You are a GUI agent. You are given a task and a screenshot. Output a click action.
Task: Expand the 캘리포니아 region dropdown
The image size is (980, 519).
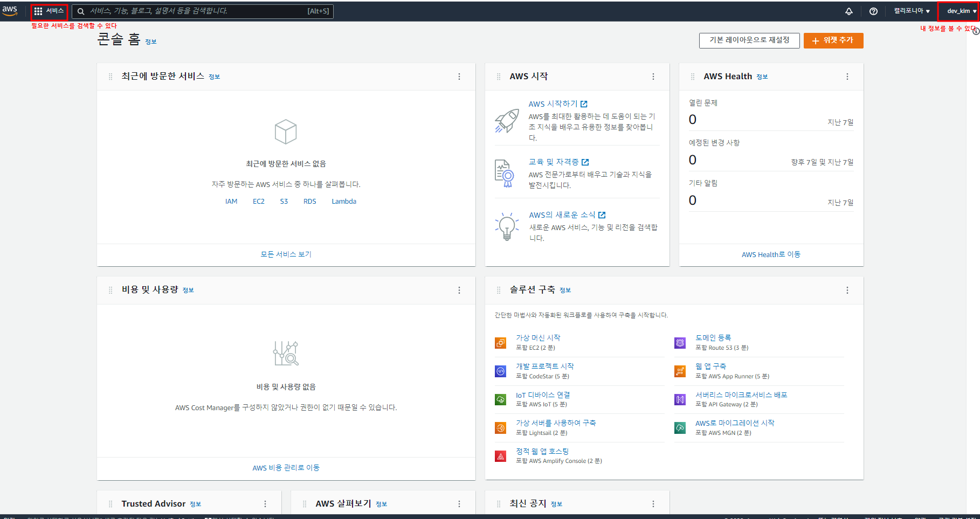point(912,11)
